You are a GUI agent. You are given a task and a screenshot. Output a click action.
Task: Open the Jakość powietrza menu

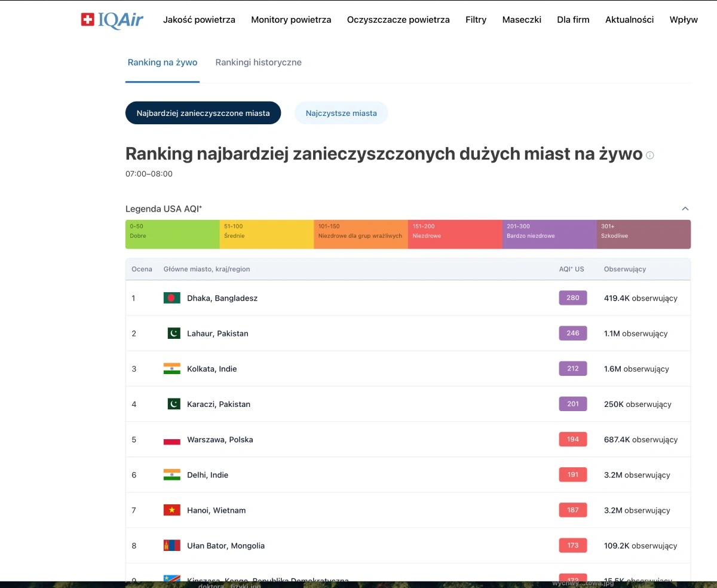click(199, 20)
